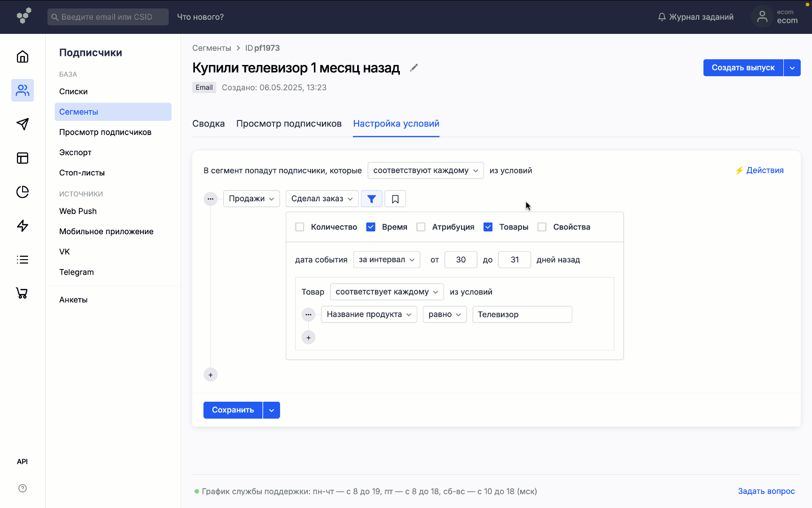Toggle the blue filter funnel icon
The width and height of the screenshot is (812, 508).
tap(371, 199)
